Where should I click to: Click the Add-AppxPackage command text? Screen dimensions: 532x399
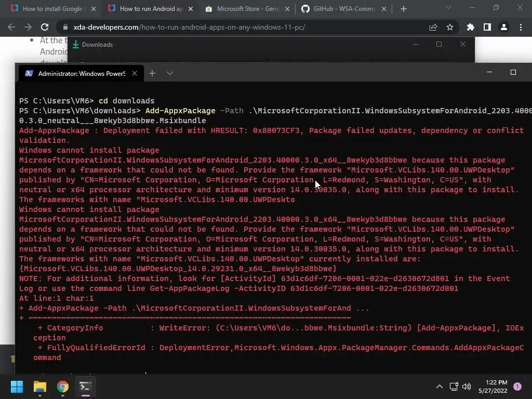tap(180, 111)
